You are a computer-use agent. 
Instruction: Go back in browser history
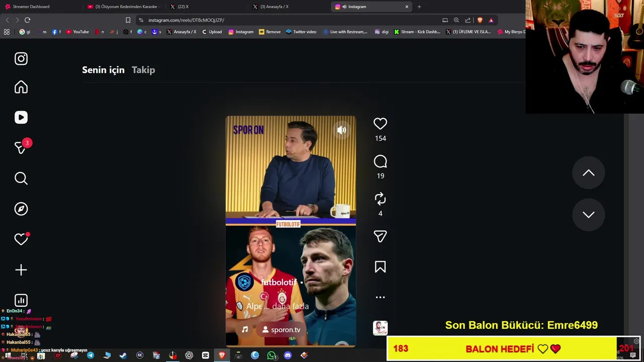7,20
